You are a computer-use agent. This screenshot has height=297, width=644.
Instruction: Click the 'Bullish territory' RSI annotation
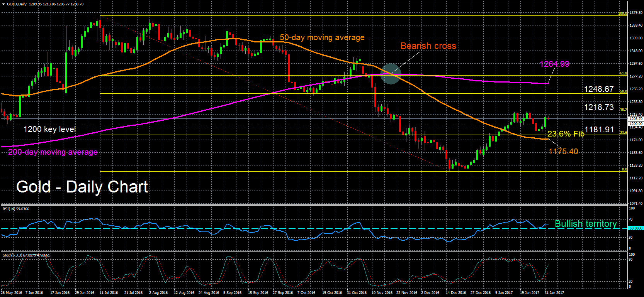pos(586,224)
